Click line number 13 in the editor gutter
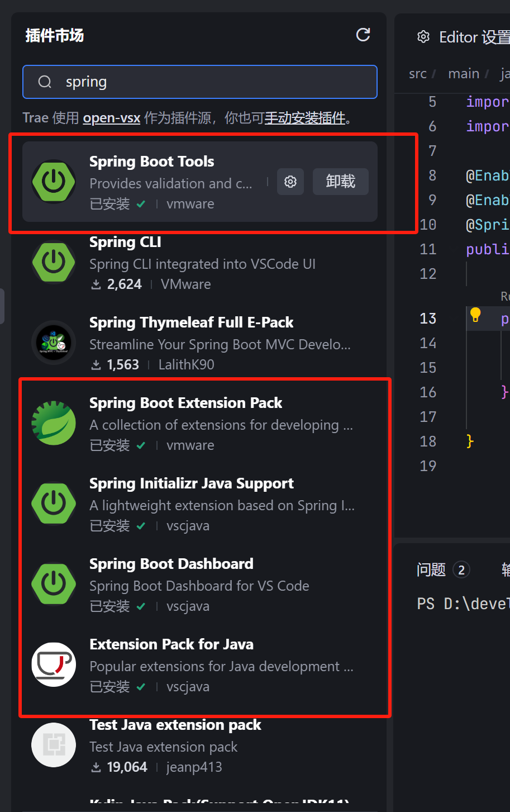Screen dimensions: 510x812 (428, 319)
